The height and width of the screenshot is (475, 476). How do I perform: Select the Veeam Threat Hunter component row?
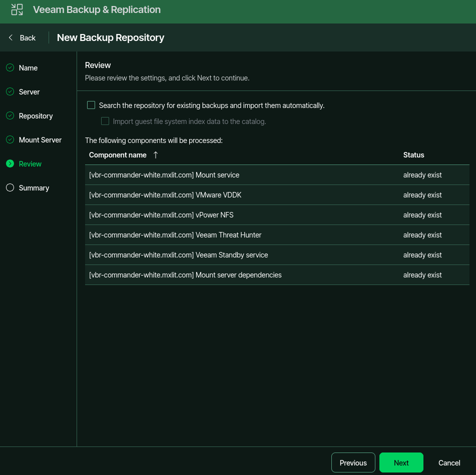277,235
